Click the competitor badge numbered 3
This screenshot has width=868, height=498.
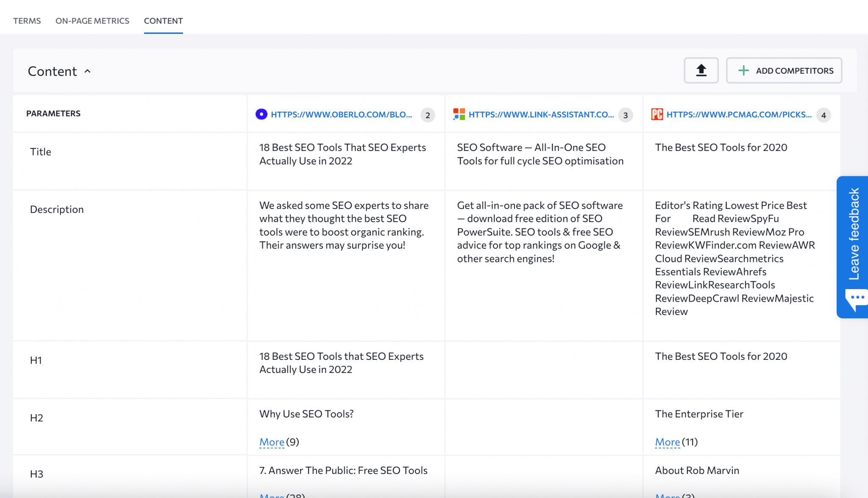(625, 115)
